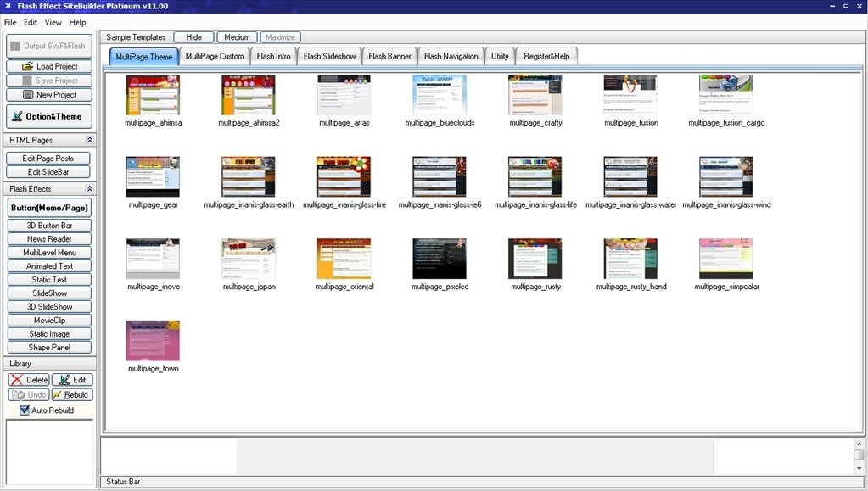
Task: Add a News Reader effect
Action: [49, 239]
